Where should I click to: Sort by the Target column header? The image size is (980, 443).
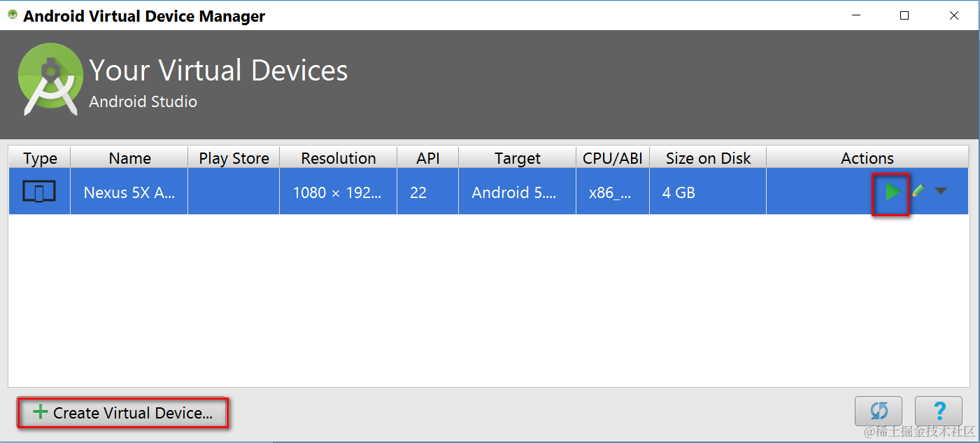517,157
